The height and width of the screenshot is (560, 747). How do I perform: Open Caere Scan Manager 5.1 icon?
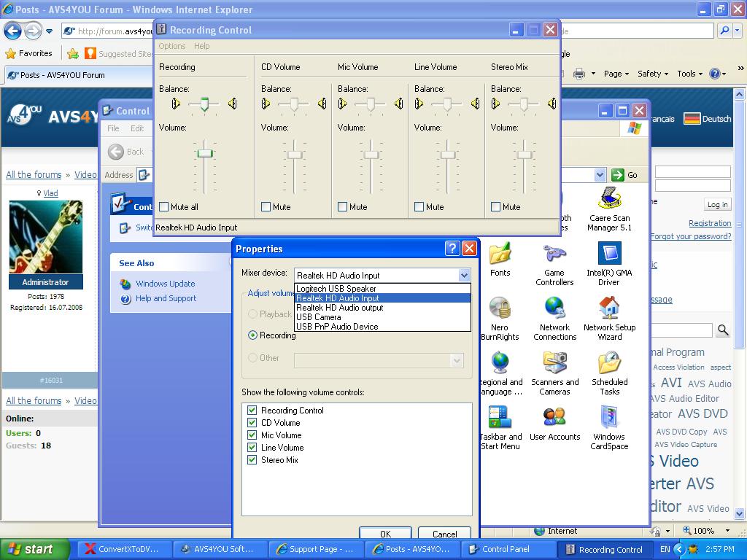point(609,198)
